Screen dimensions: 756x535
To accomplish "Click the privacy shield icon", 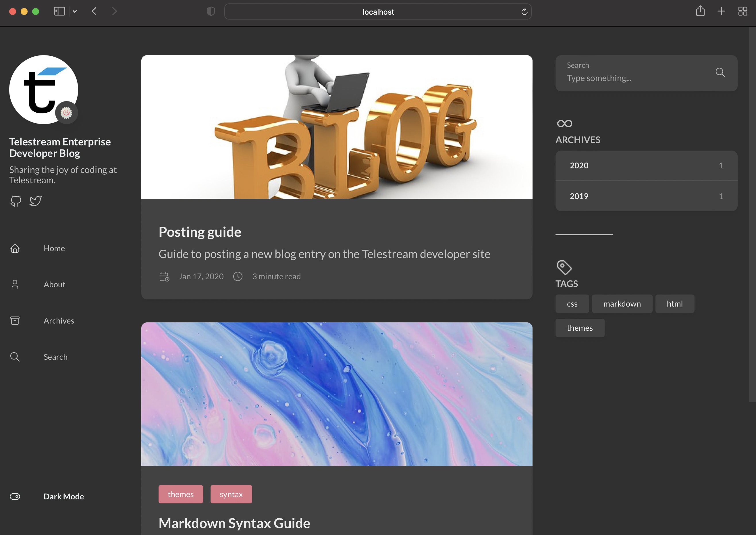I will [211, 11].
